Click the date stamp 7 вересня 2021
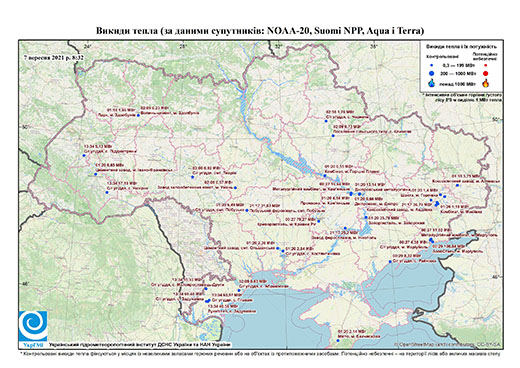Viewport: 520px width, 368px height. [53, 57]
